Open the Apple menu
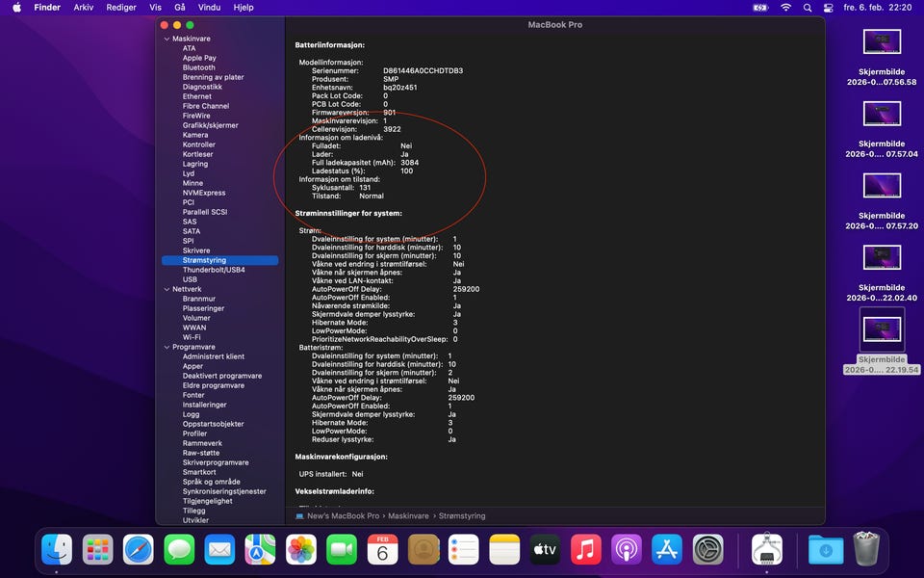This screenshot has width=924, height=578. click(16, 8)
